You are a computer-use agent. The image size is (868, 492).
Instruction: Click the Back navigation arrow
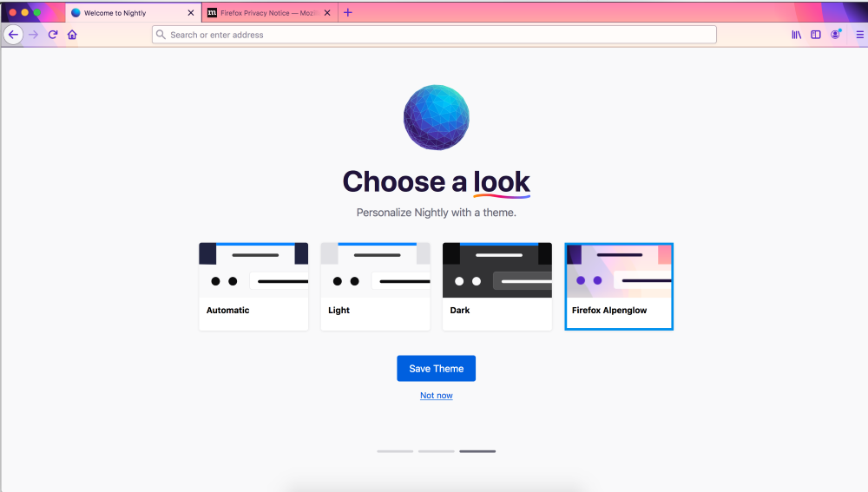tap(13, 35)
